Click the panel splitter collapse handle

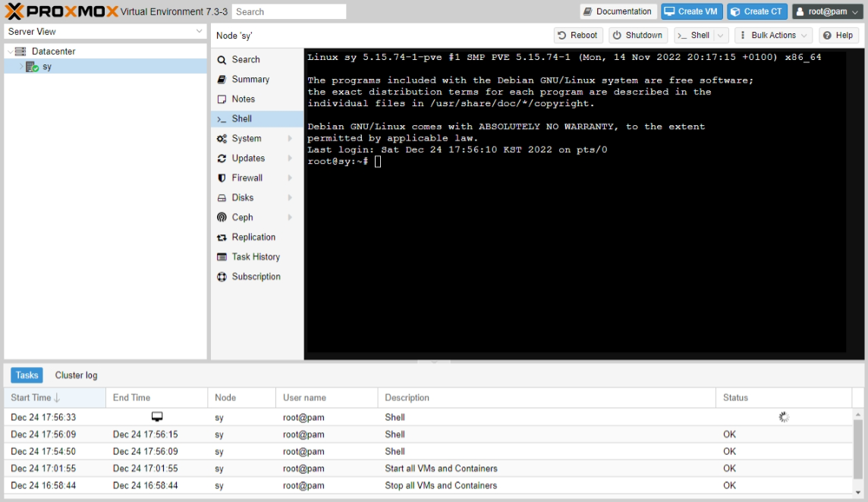pos(434,362)
